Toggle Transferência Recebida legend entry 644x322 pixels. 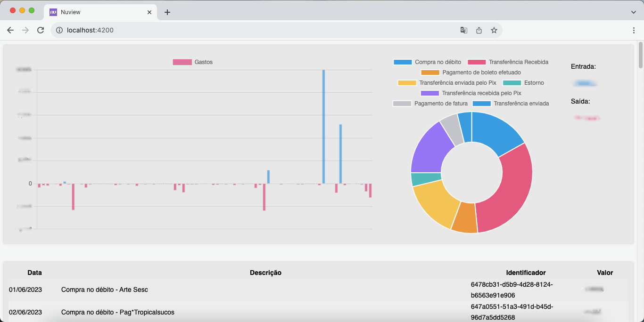(508, 62)
